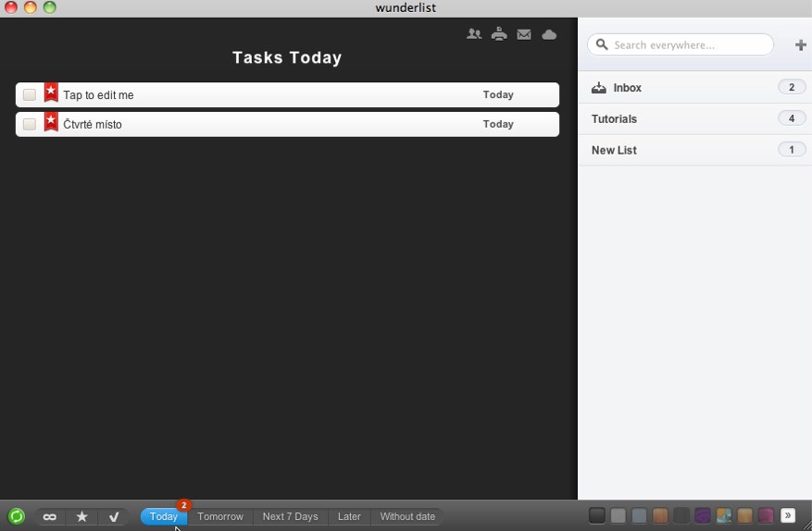Add a new list with plus icon
The height and width of the screenshot is (531, 812).
pos(801,45)
